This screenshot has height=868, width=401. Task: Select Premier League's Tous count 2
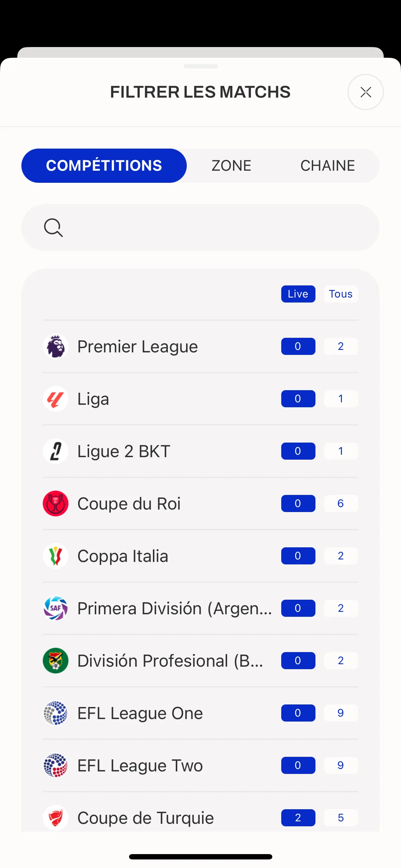pos(341,346)
